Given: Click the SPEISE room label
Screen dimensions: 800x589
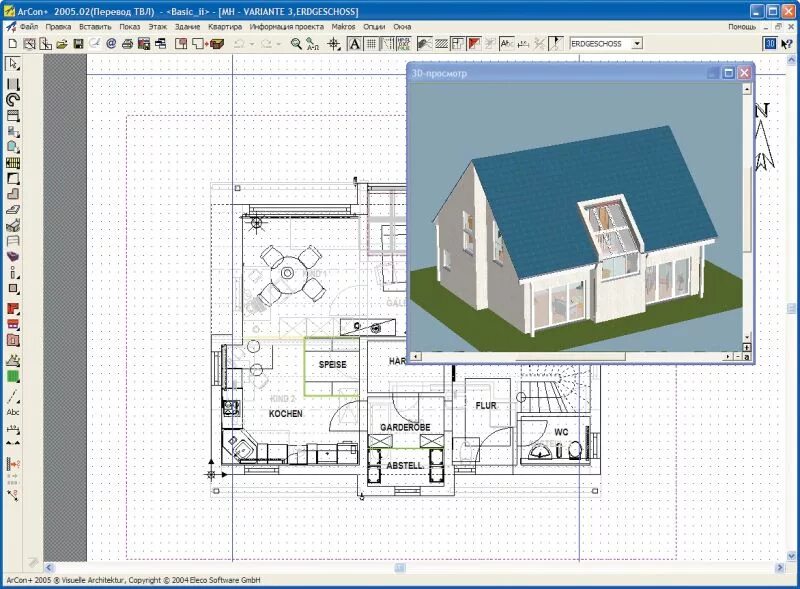Looking at the screenshot, I should pos(332,364).
